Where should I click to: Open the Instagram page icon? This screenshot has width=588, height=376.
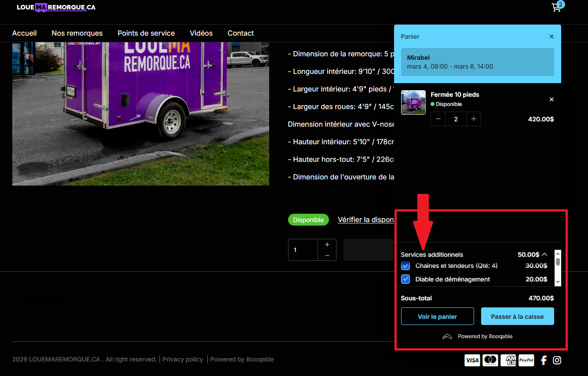click(557, 360)
